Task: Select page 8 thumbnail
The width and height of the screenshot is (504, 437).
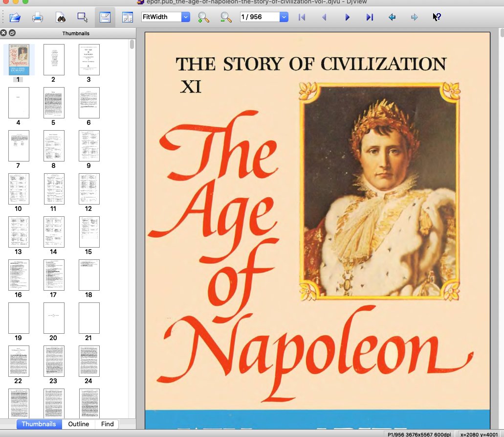Action: pyautogui.click(x=54, y=146)
